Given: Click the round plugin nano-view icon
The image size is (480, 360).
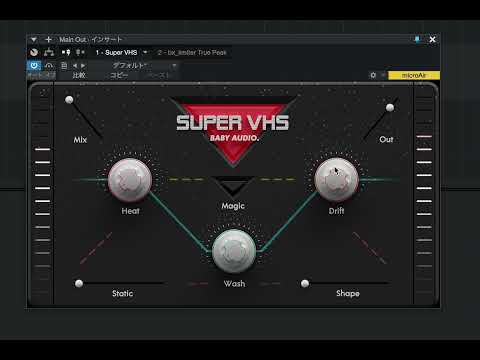Looking at the screenshot, I should click(34, 52).
